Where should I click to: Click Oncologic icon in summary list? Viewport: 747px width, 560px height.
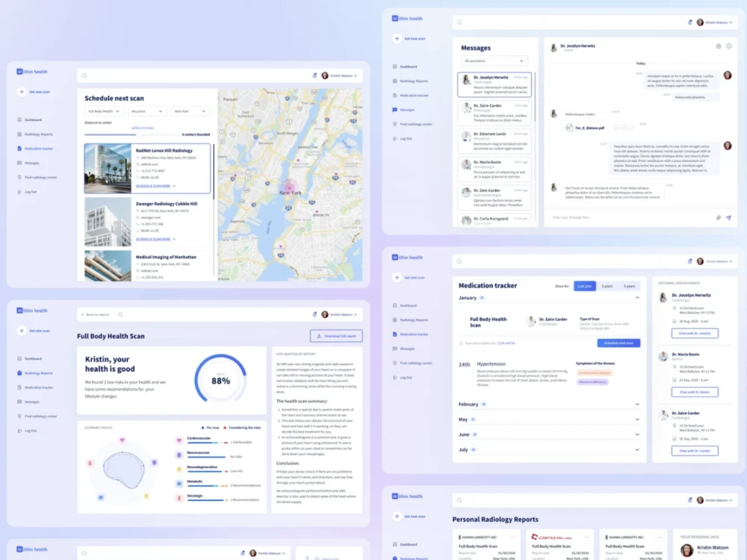click(x=179, y=498)
